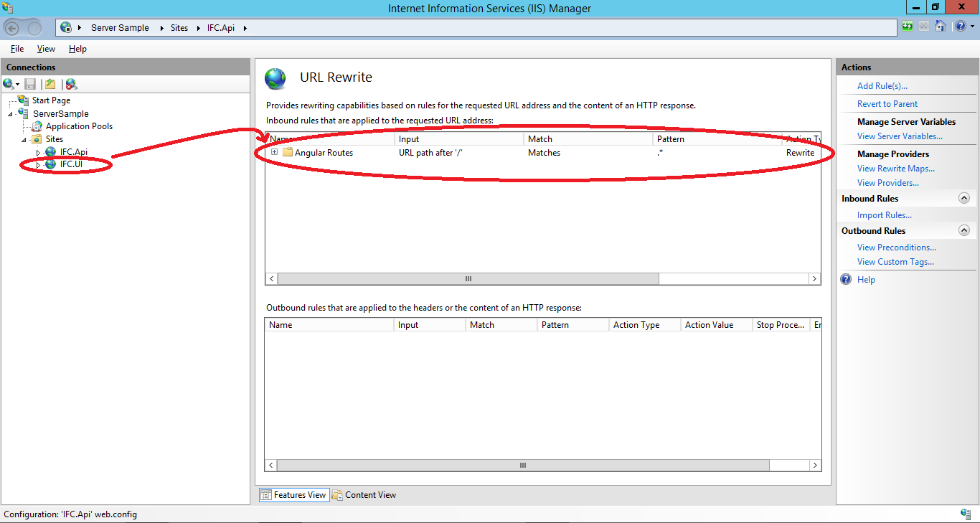Sort inbound rules by the Input column header

(459, 139)
